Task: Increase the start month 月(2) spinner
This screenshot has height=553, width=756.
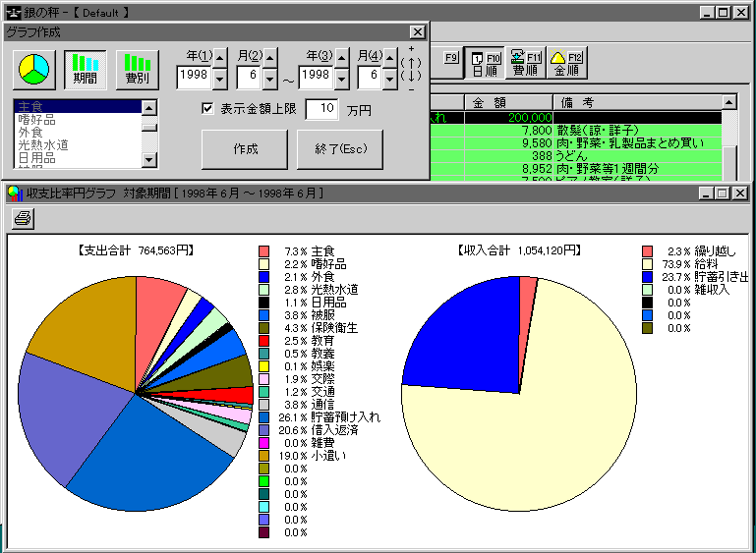Action: [270, 59]
